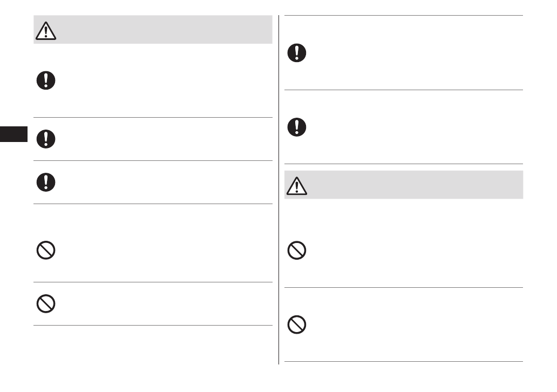Click the upper prohibition icon in left column
The image size is (557, 392).
coord(46,250)
